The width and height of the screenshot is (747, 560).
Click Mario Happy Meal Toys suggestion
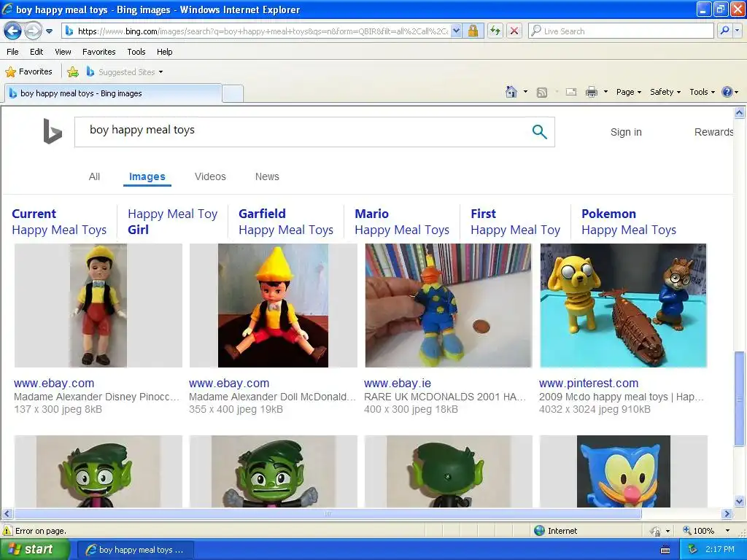tap(402, 222)
